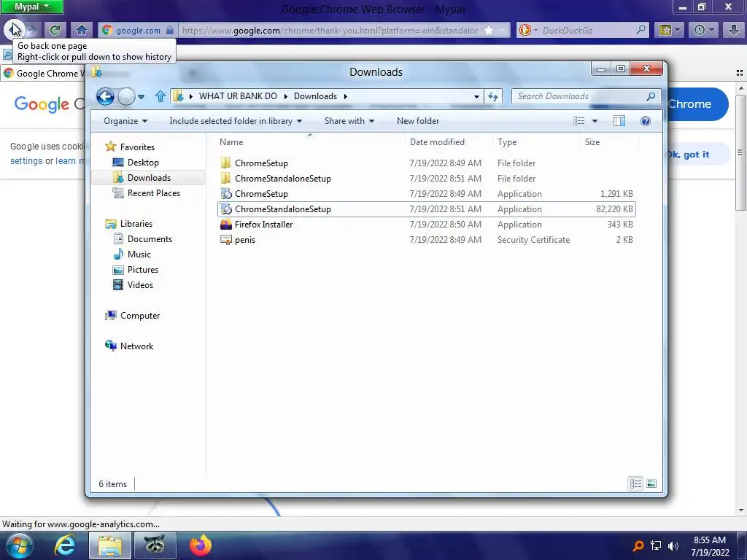The width and height of the screenshot is (747, 560).
Task: Expand the arrow after WHAT UR BANK DO
Action: tap(285, 97)
